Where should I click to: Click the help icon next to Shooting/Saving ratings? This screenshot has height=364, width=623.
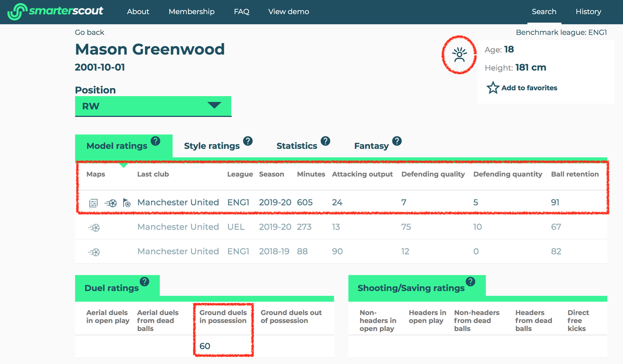(x=470, y=281)
